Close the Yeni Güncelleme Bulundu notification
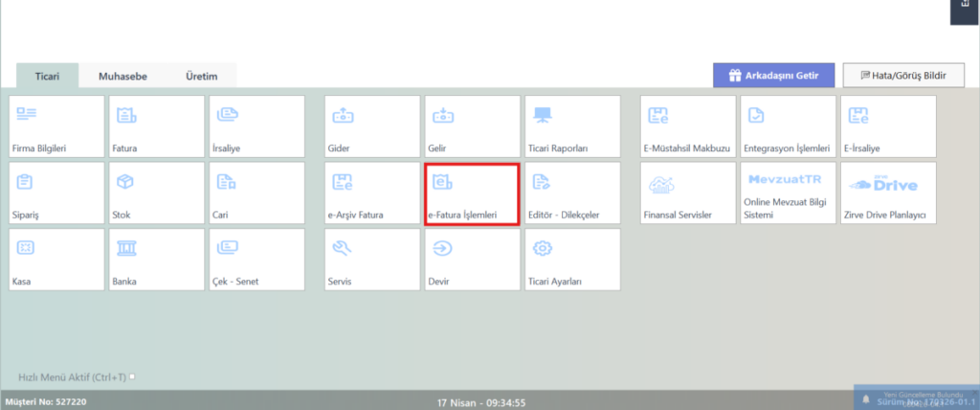Viewport: 980px width, 410px height. [974, 391]
